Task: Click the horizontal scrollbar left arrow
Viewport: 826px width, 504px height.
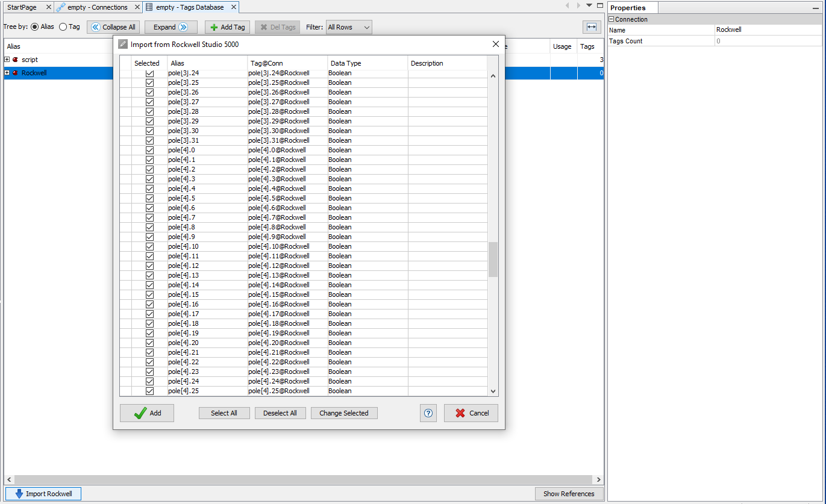Action: pyautogui.click(x=8, y=480)
